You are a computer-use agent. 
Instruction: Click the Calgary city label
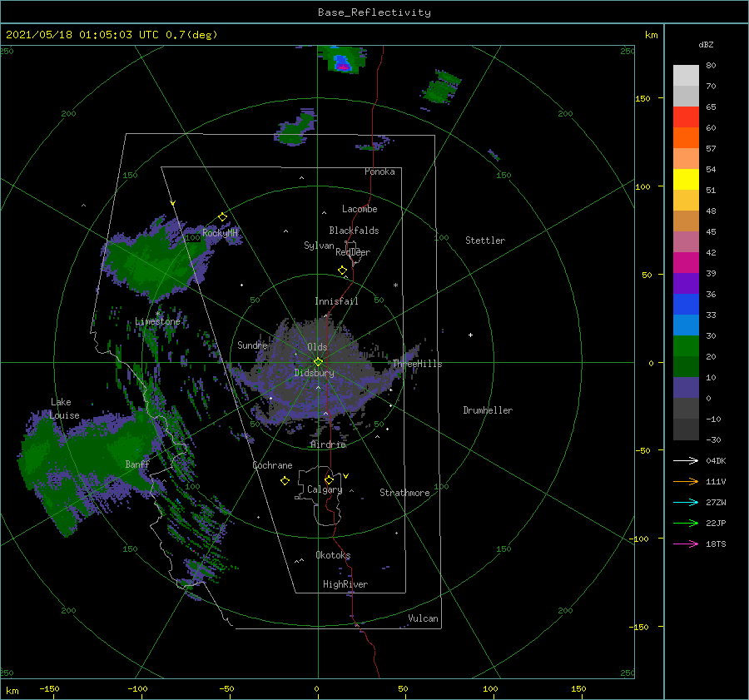coord(325,489)
